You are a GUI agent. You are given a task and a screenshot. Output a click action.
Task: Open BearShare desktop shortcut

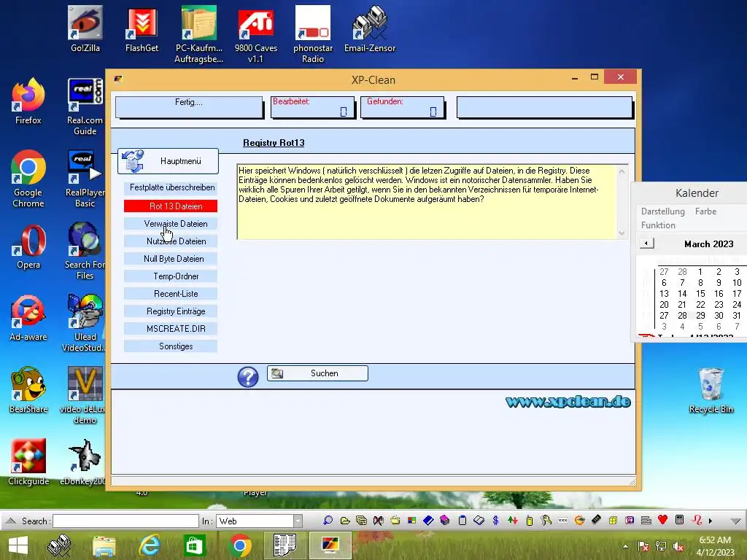[x=28, y=391]
